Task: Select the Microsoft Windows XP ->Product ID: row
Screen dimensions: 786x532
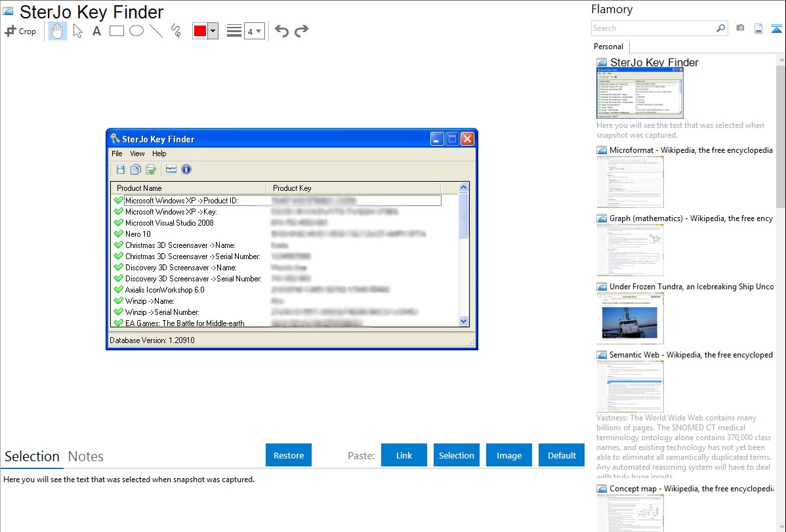Action: (x=277, y=201)
